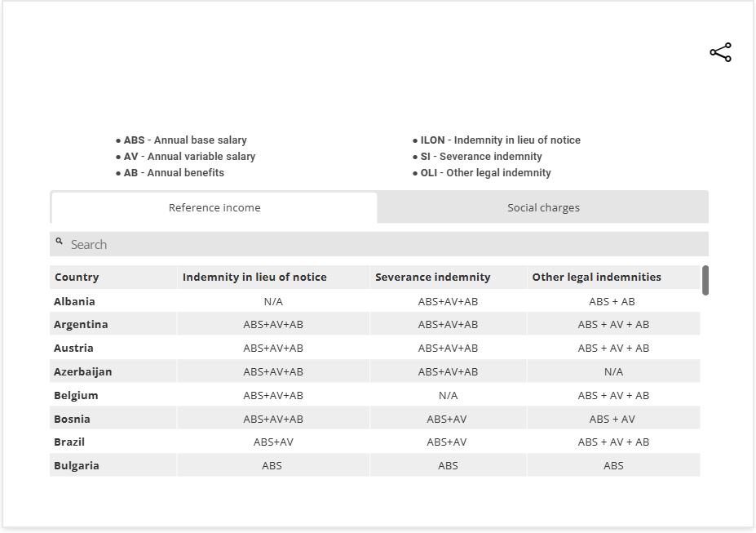
Task: Click the Azerbaijan row name
Action: tap(82, 371)
